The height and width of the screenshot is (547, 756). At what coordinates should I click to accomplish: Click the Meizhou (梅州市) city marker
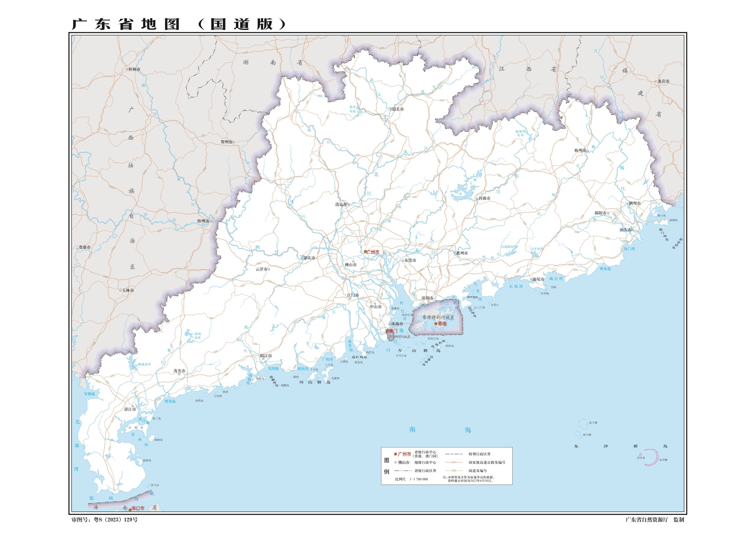pos(587,151)
